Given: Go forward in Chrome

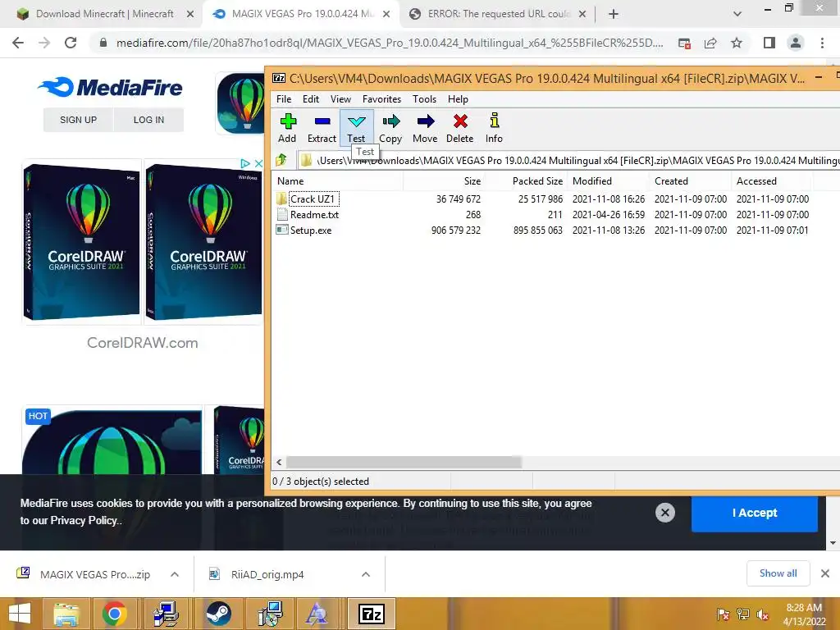Looking at the screenshot, I should [x=44, y=43].
